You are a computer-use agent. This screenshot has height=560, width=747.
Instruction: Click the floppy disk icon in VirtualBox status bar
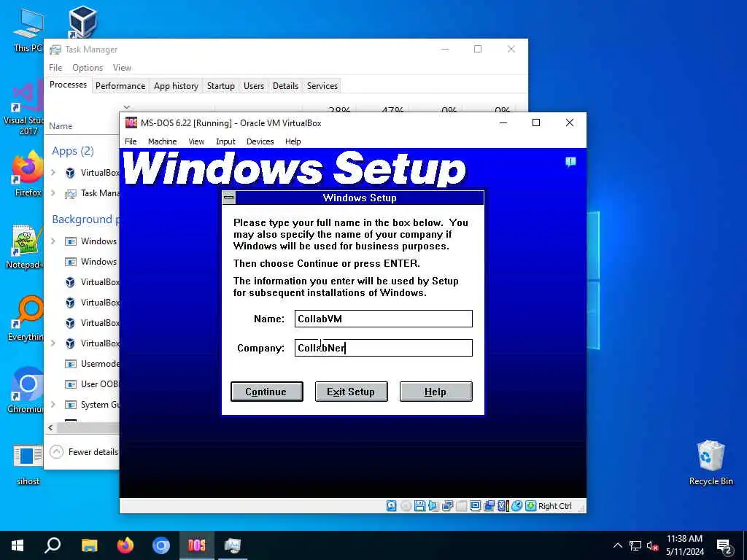(419, 506)
